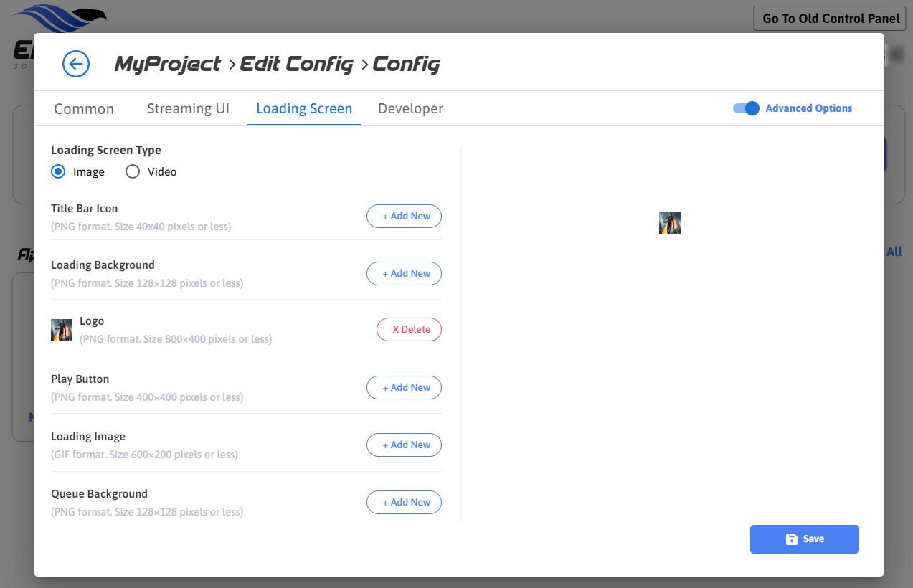Delete the uploaded Logo
This screenshot has width=913, height=588.
click(409, 330)
